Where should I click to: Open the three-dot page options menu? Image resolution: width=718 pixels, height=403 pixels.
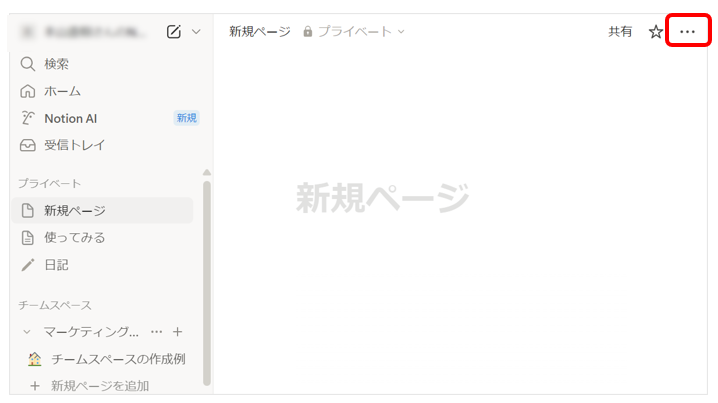tap(687, 32)
